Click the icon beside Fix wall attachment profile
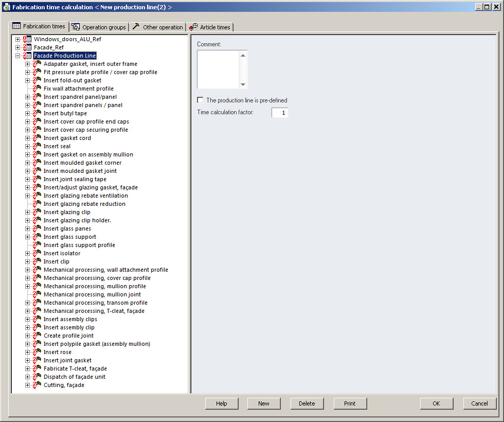This screenshot has height=422, width=504. coord(37,89)
